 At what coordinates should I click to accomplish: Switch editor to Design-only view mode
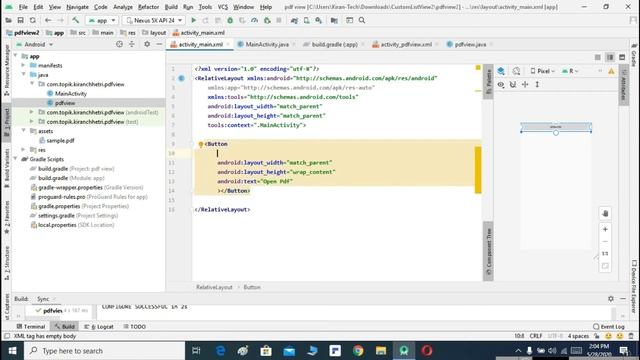[x=622, y=58]
